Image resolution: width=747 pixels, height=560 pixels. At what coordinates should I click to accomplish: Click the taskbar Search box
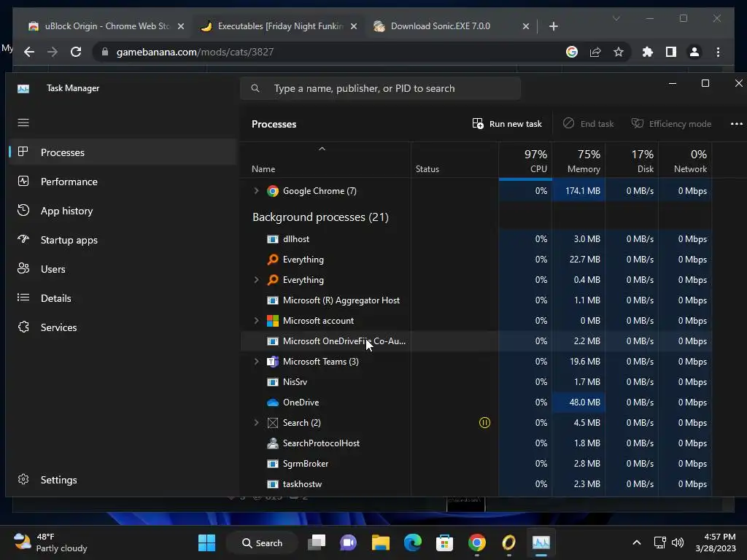pos(262,542)
